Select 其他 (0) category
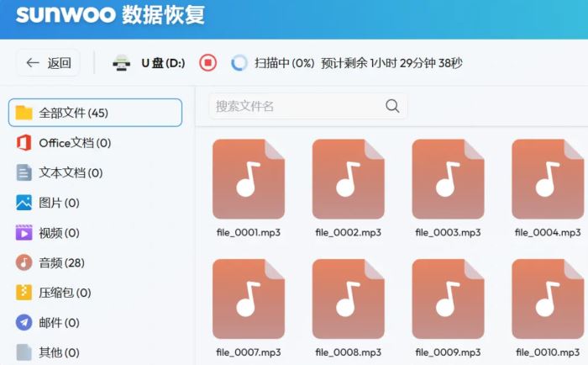588x365 pixels. point(95,352)
